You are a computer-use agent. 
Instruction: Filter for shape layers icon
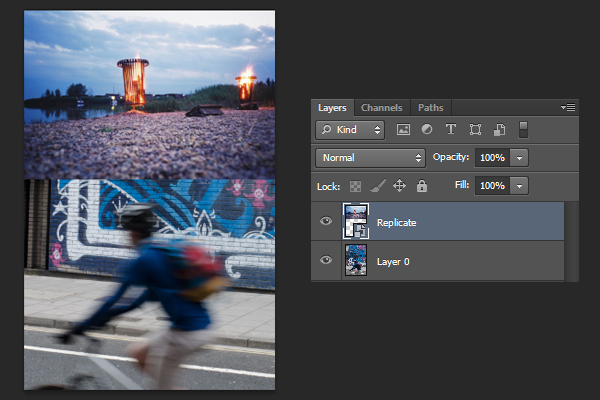[x=475, y=129]
